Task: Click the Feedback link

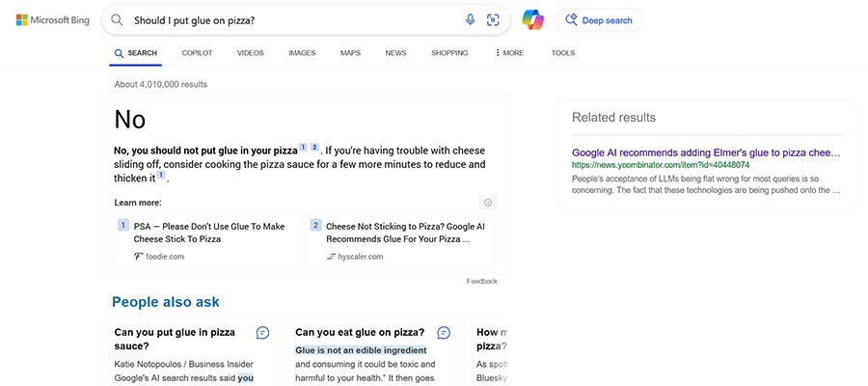Action: (x=481, y=282)
